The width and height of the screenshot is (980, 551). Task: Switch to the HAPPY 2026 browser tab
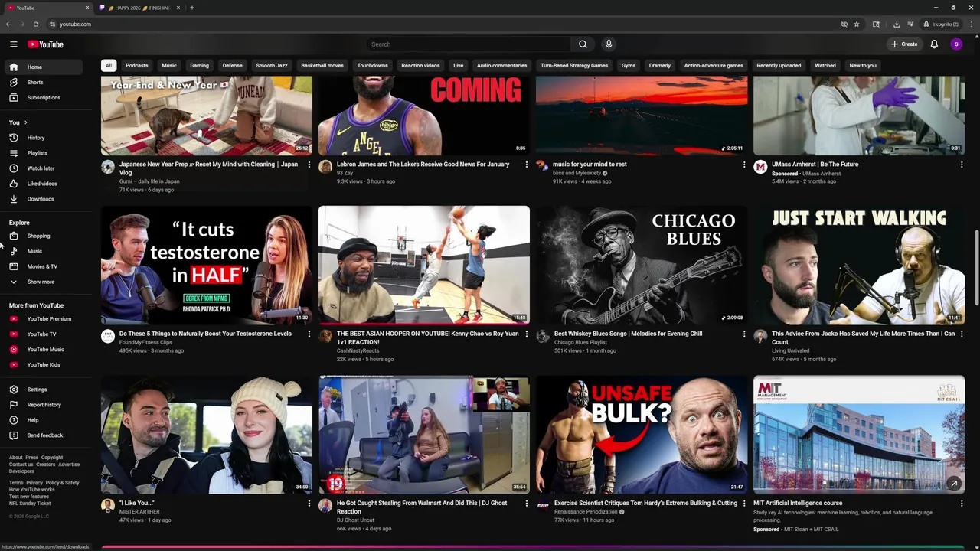(139, 8)
